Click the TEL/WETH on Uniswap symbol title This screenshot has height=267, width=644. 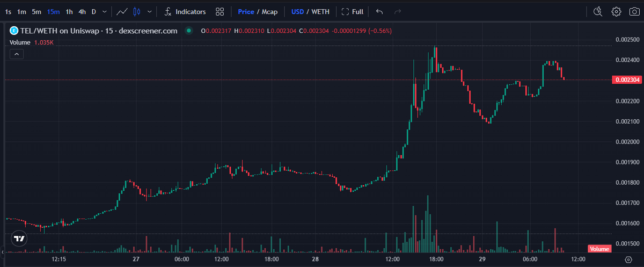point(99,31)
